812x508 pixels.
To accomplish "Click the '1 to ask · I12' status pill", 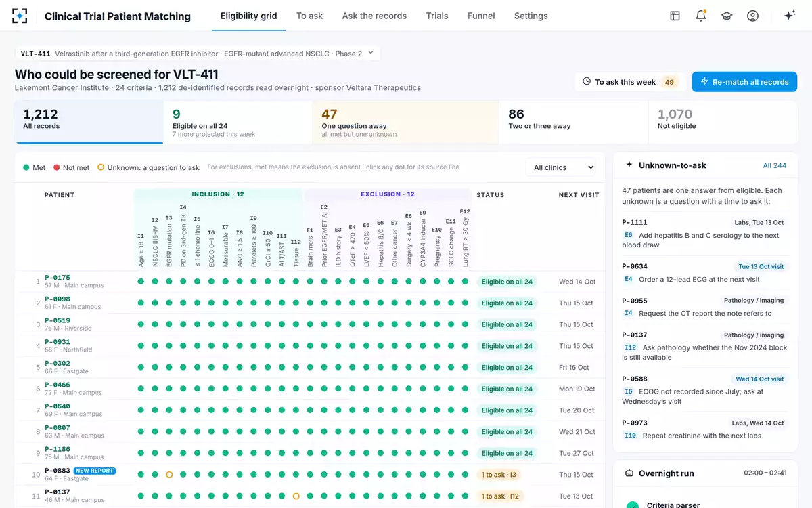I will point(502,496).
